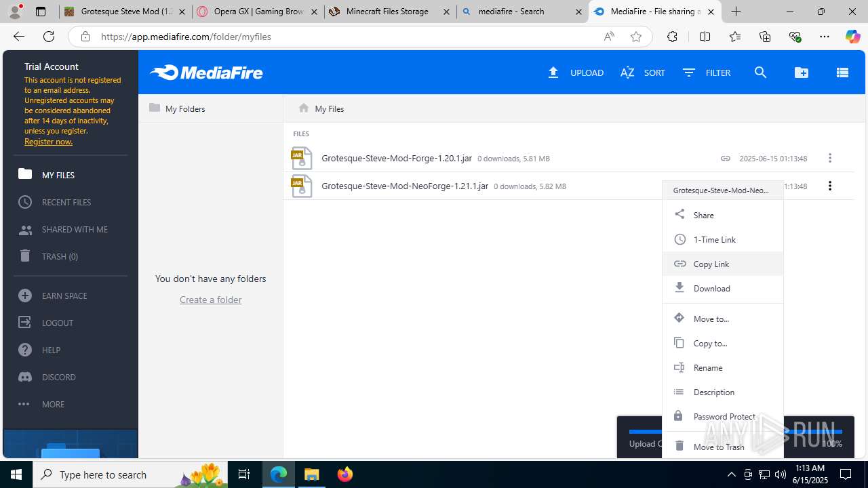
Task: Click the MediaFire search magnifier icon
Action: [x=760, y=73]
